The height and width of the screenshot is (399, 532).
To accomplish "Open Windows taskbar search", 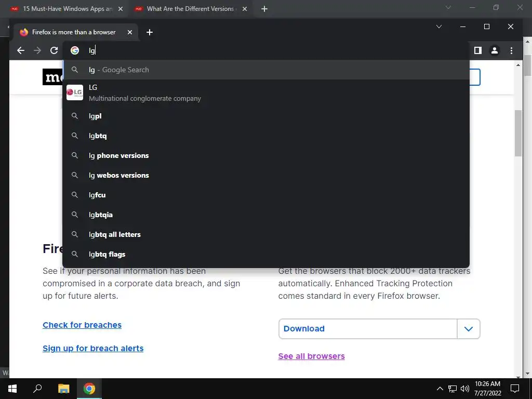I will (x=37, y=389).
